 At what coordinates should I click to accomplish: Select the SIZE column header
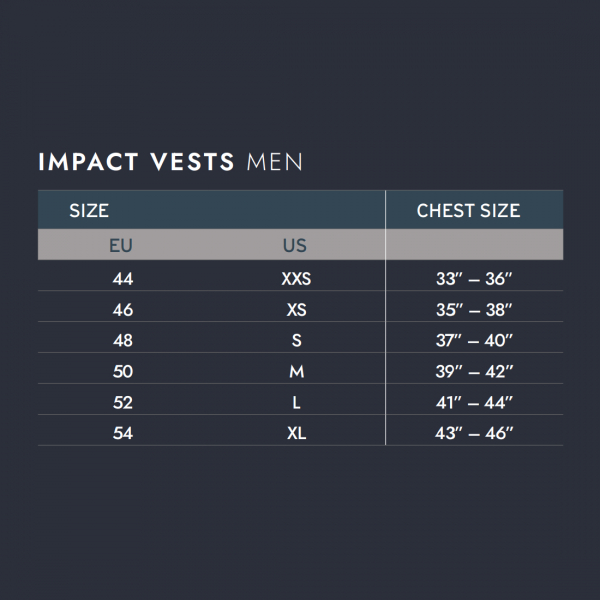(89, 210)
